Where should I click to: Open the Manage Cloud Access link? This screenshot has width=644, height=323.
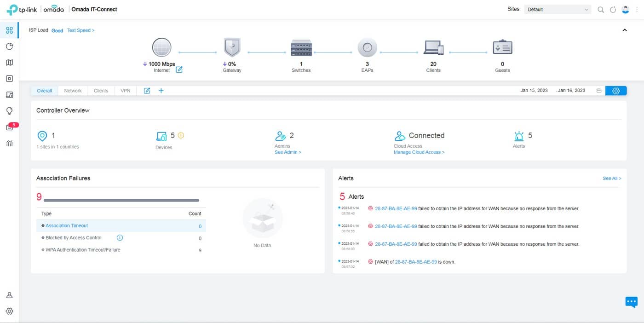(x=419, y=152)
